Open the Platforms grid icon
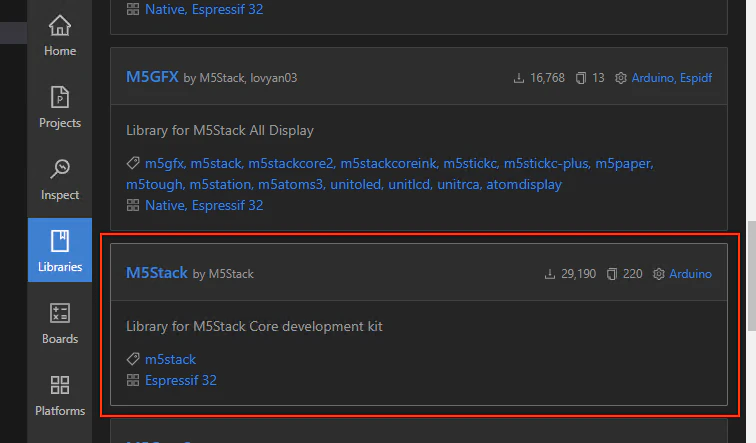This screenshot has height=443, width=756. (60, 385)
